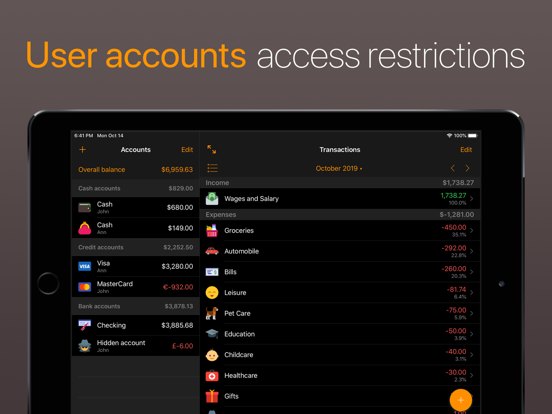Expand Wages and Salary row chevron
552x414 pixels.
(x=472, y=199)
